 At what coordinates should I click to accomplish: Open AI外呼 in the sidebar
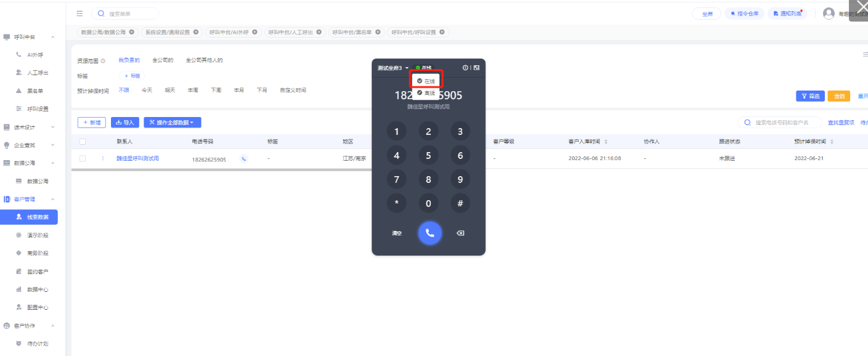coord(35,55)
